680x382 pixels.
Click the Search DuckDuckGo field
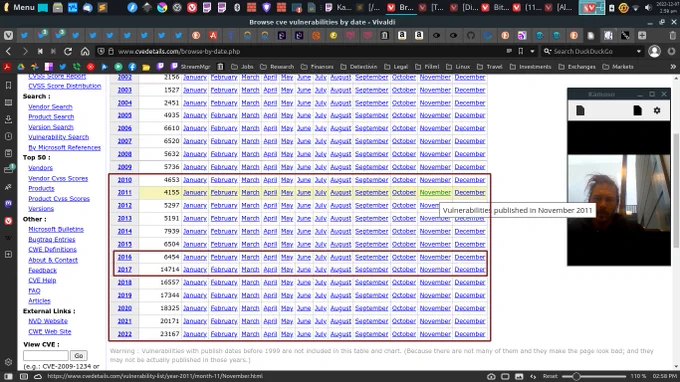(592, 51)
